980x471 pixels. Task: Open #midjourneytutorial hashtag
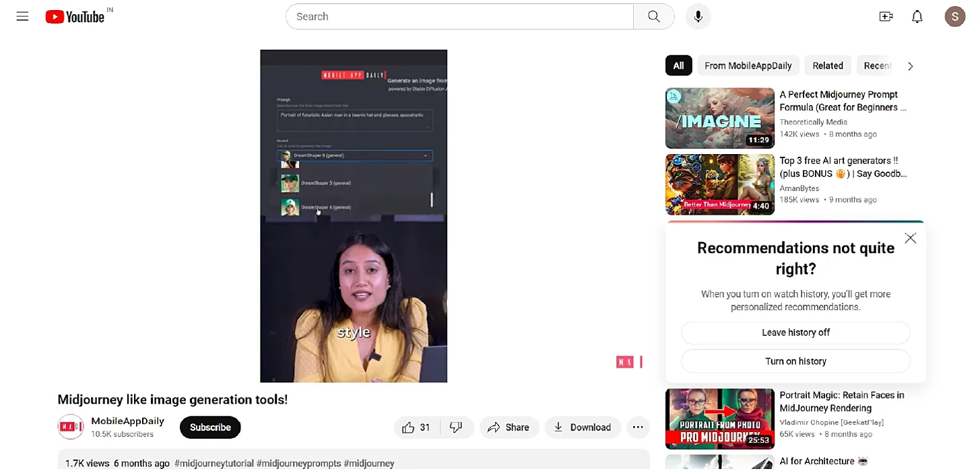[214, 464]
